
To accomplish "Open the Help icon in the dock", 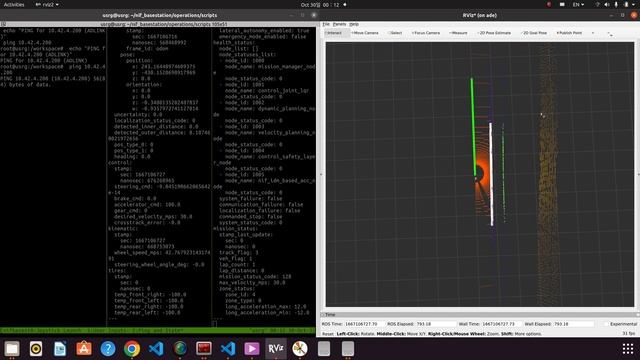I will click(x=108, y=349).
